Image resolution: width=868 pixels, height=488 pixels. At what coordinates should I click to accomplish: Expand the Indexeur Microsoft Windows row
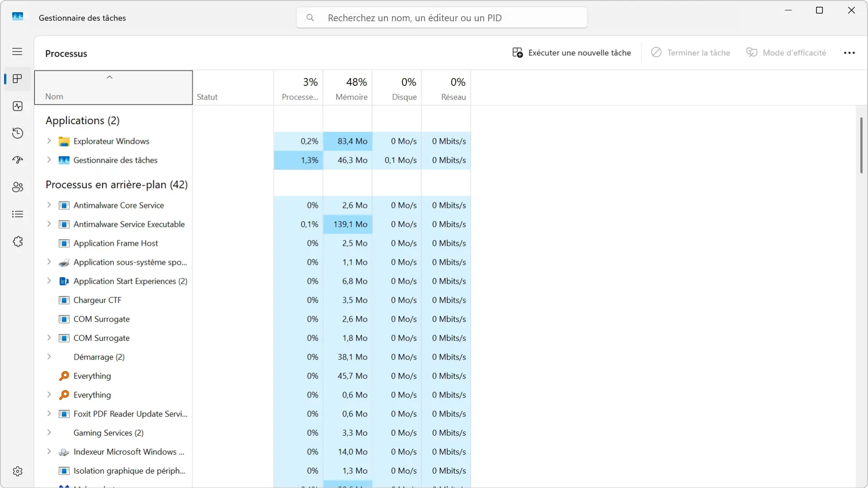pyautogui.click(x=49, y=451)
